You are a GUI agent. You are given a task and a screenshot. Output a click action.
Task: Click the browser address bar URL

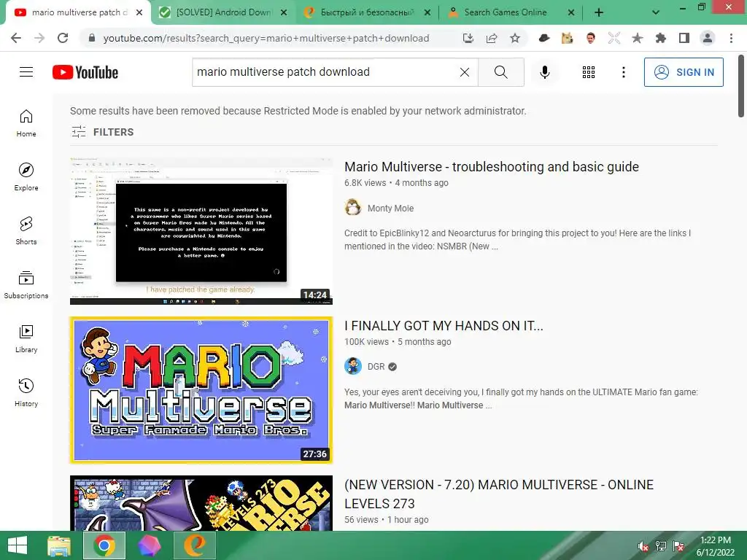coord(266,38)
